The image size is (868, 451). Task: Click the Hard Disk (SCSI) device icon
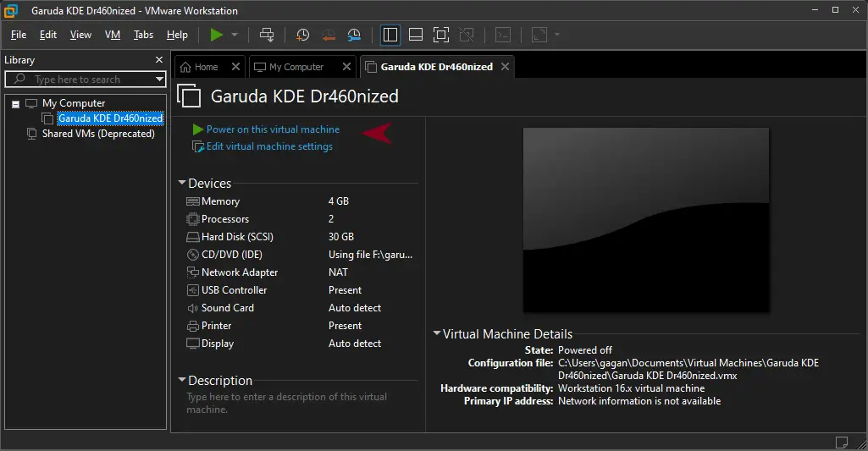192,237
